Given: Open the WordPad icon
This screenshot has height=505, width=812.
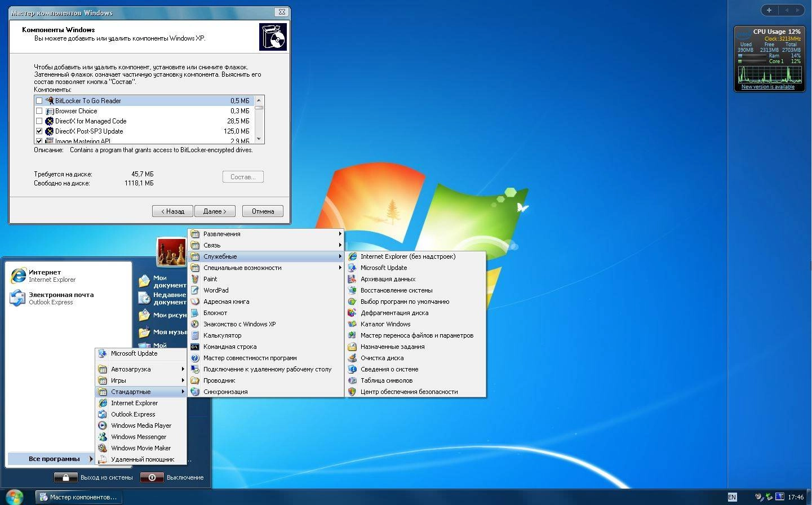Looking at the screenshot, I should click(x=195, y=290).
